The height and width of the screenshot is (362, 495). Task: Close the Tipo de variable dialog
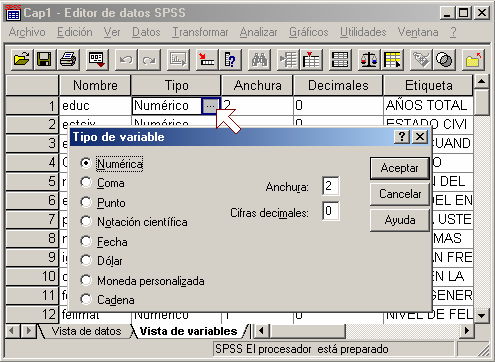(x=420, y=137)
